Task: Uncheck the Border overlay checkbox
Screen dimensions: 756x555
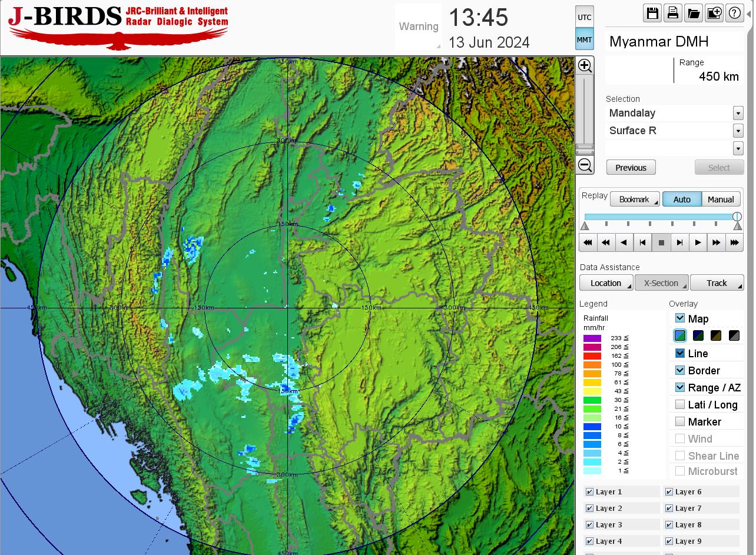Action: [680, 370]
